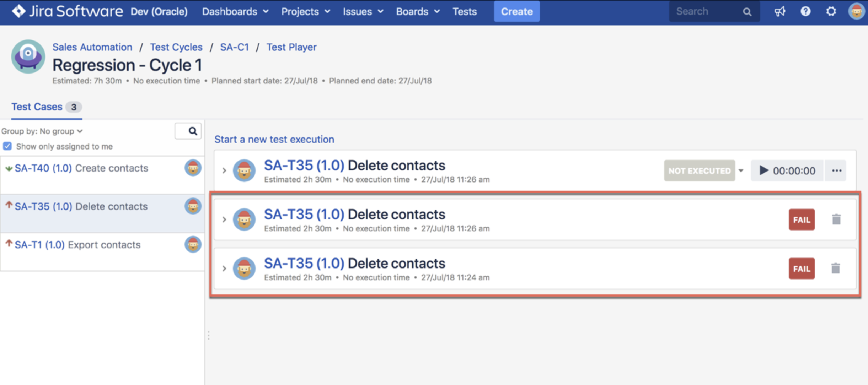Start the execution timer play button
Screen dimensions: 868x385
(763, 170)
